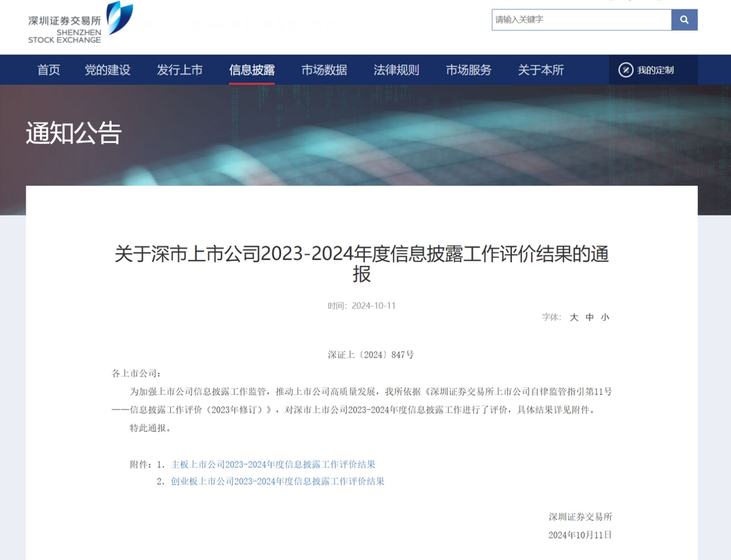Open attachment 1 主板上市公司评价结果 link
The height and width of the screenshot is (560, 731).
click(x=272, y=465)
